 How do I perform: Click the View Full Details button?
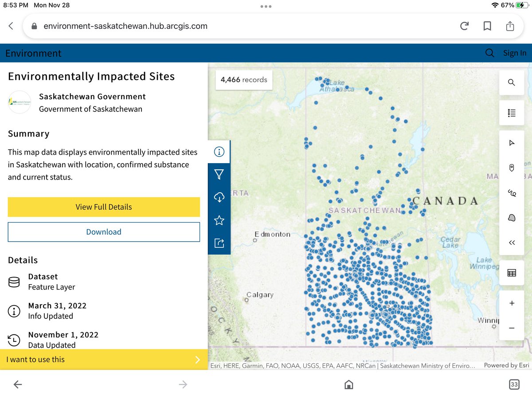pos(104,207)
